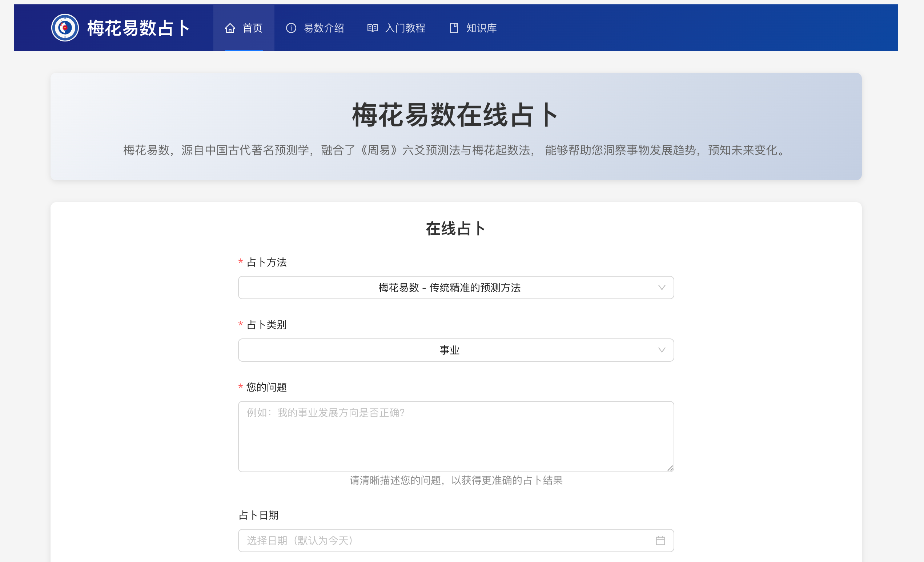924x562 pixels.
Task: Open the 占卜类别 category dropdown
Action: 455,350
